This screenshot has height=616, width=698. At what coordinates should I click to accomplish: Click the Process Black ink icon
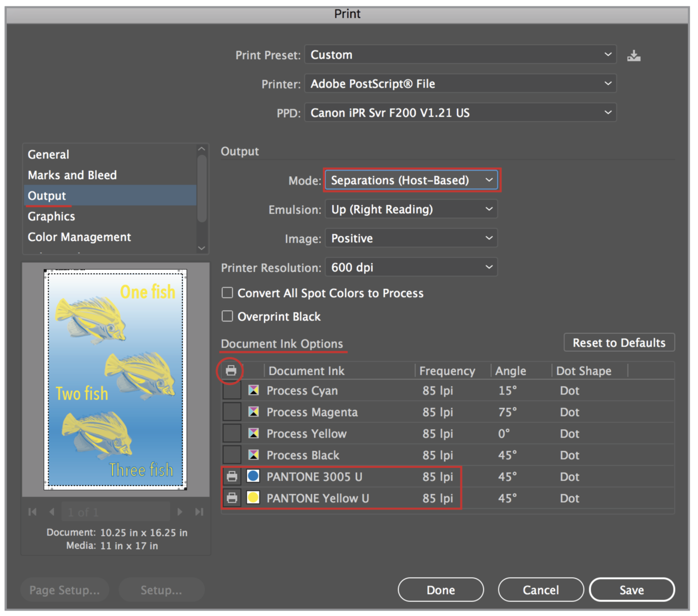click(x=254, y=455)
